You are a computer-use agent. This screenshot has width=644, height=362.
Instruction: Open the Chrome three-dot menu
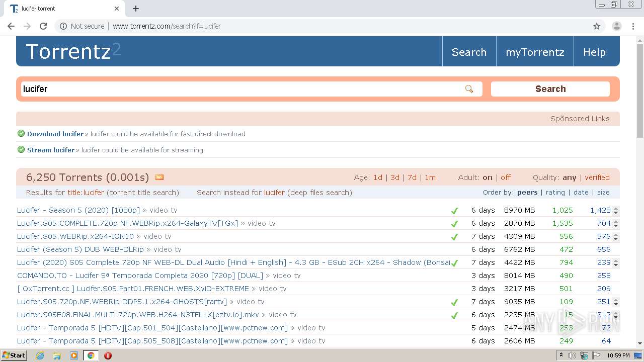click(633, 26)
